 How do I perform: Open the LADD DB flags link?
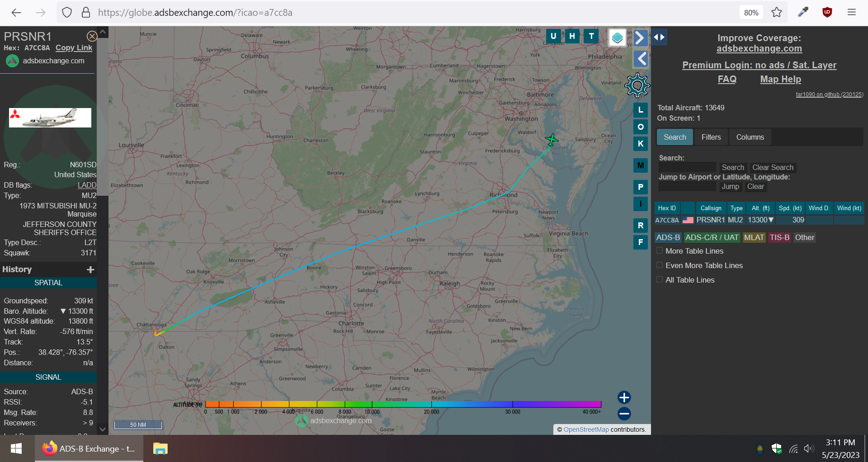(x=87, y=185)
